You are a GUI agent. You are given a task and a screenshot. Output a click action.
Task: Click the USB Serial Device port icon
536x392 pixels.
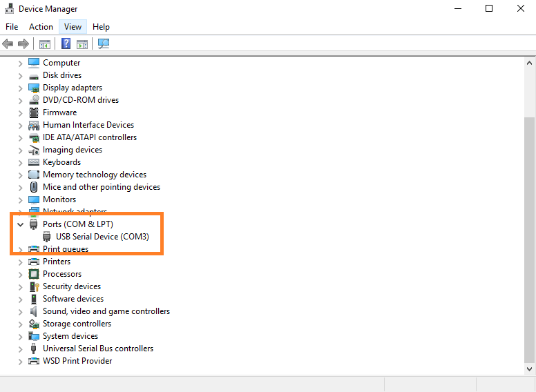point(47,237)
